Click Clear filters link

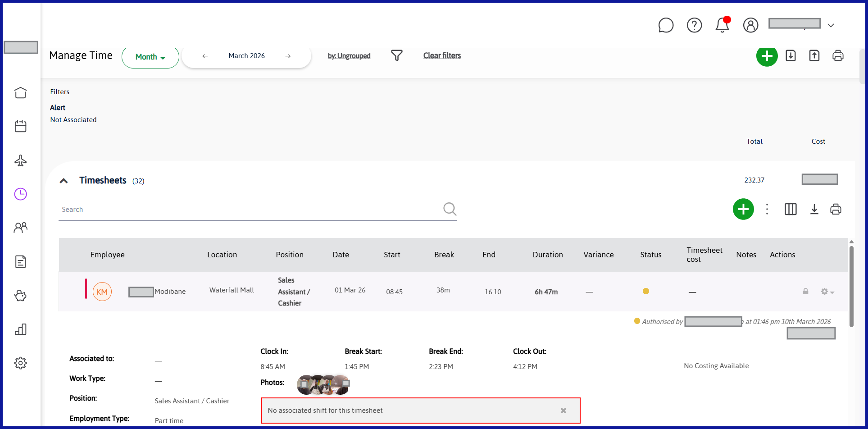[442, 55]
